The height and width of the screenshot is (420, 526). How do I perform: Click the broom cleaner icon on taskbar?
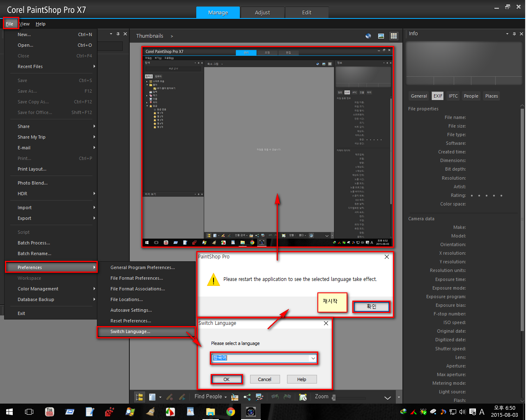150,412
